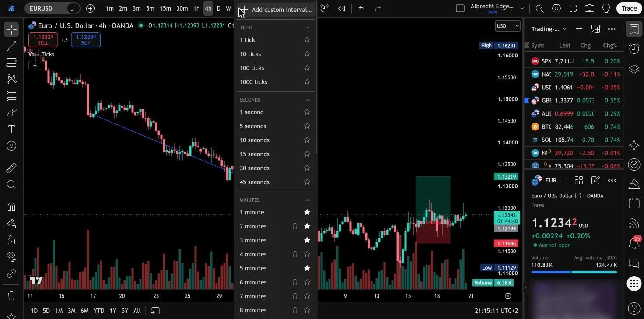Image resolution: width=644 pixels, height=319 pixels.
Task: Open the emoji and stickers tool
Action: [x=11, y=146]
